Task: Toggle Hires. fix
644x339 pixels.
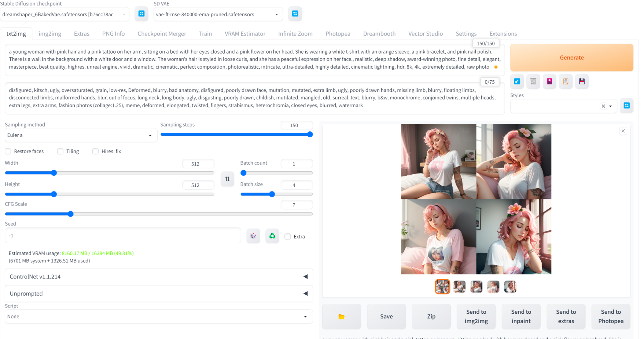Action: [x=95, y=151]
